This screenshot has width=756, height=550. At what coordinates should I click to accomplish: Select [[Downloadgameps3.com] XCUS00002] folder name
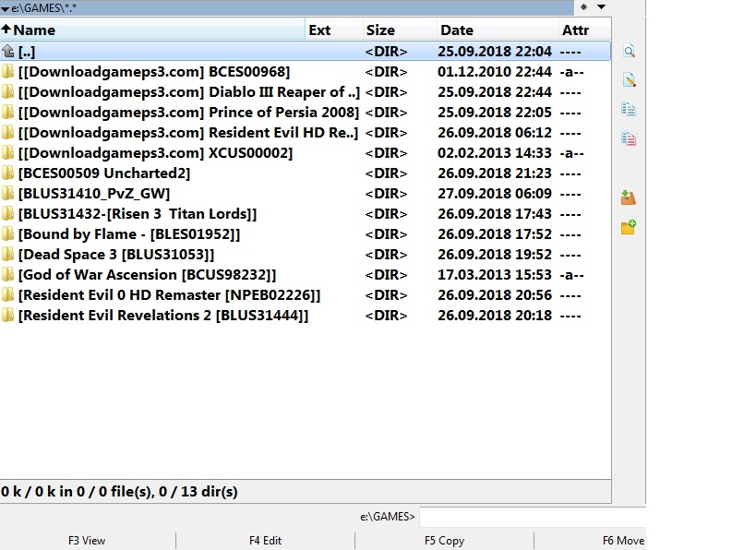[x=155, y=153]
